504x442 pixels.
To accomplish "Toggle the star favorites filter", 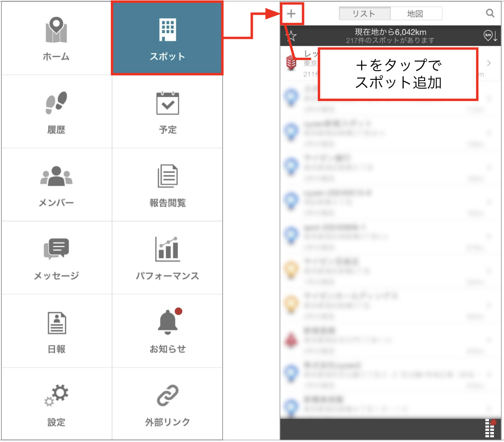I will pyautogui.click(x=290, y=36).
